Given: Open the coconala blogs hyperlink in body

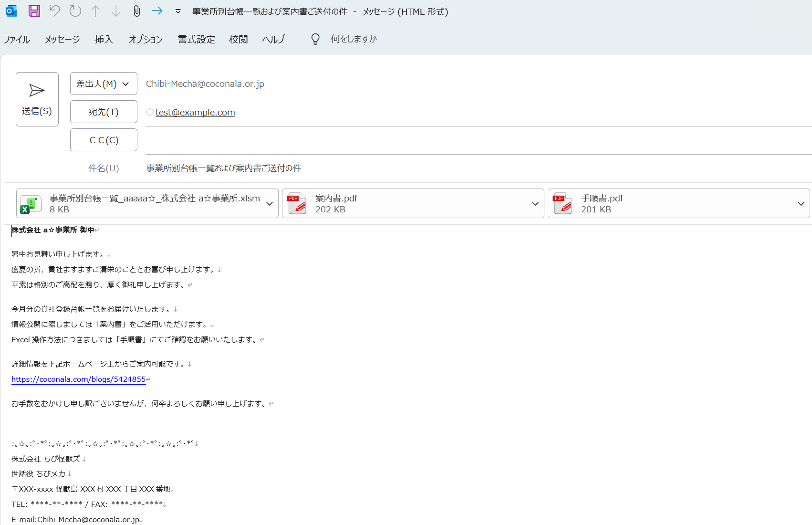Looking at the screenshot, I should (x=79, y=379).
